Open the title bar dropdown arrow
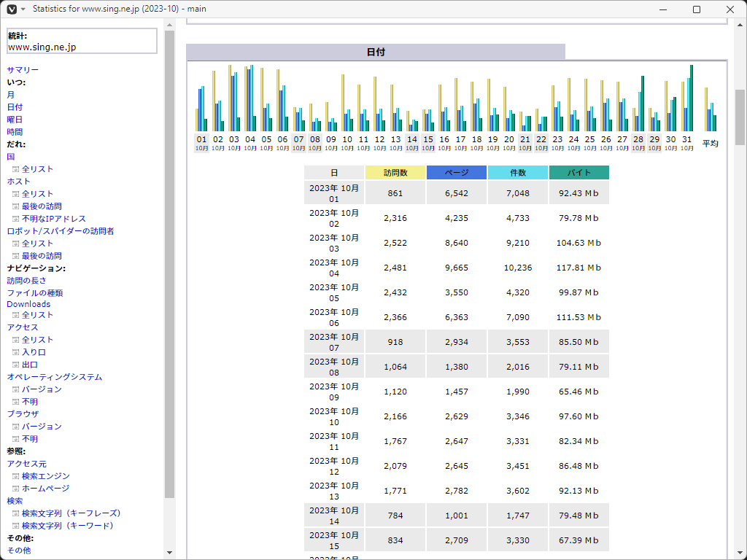 click(23, 9)
